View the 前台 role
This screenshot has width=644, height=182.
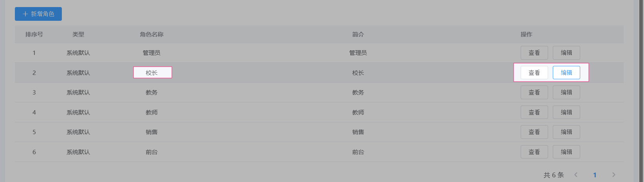pyautogui.click(x=534, y=152)
